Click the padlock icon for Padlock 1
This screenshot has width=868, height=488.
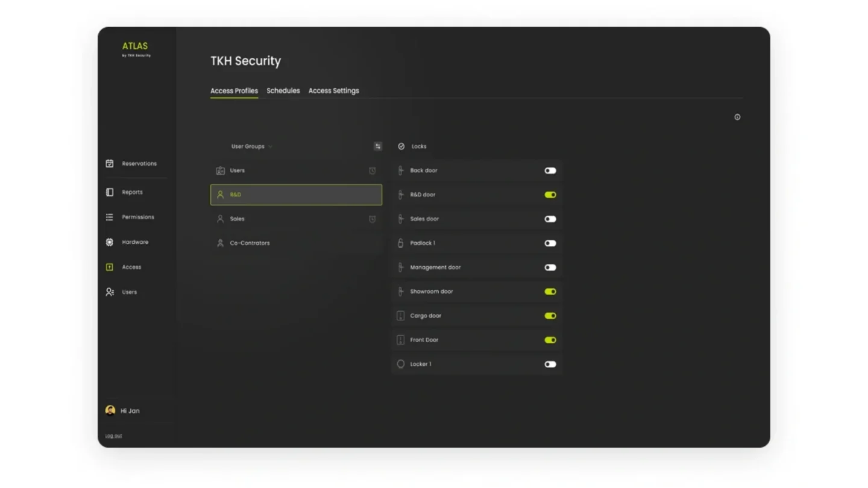tap(401, 243)
